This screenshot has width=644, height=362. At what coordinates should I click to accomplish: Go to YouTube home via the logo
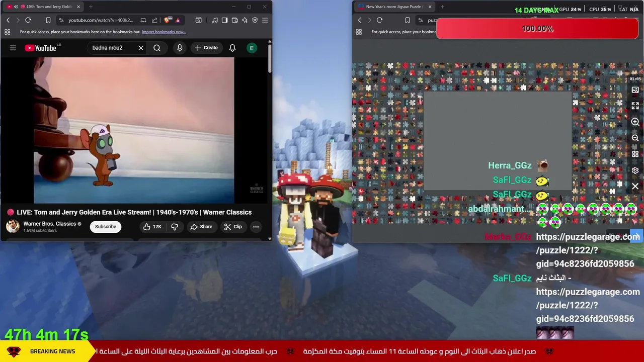coord(41,48)
